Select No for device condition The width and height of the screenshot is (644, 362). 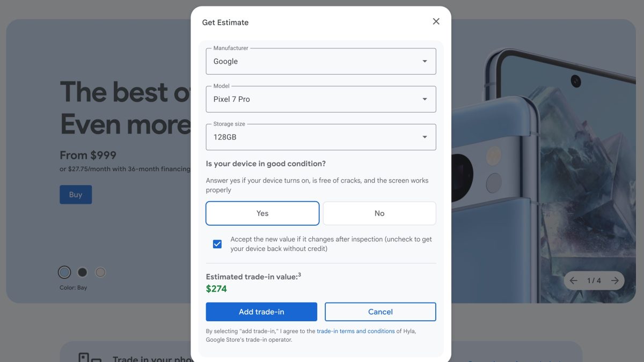click(x=379, y=213)
